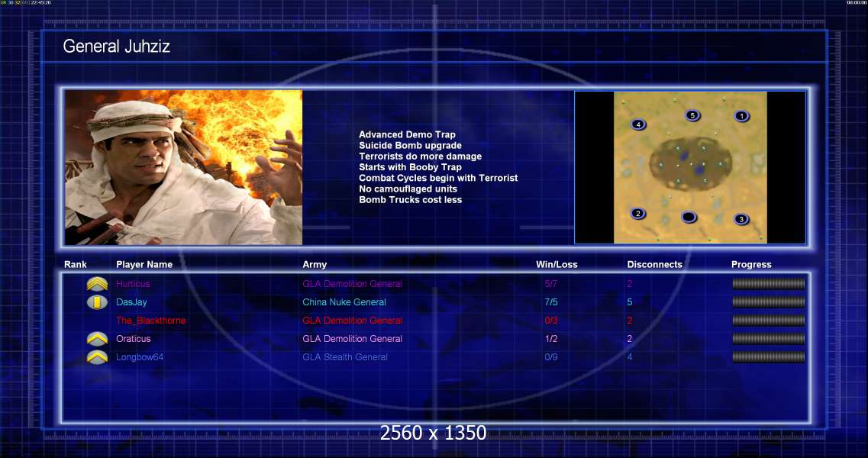The height and width of the screenshot is (458, 868).
Task: Click 'Starts with Booby Trap' text
Action: [x=410, y=167]
